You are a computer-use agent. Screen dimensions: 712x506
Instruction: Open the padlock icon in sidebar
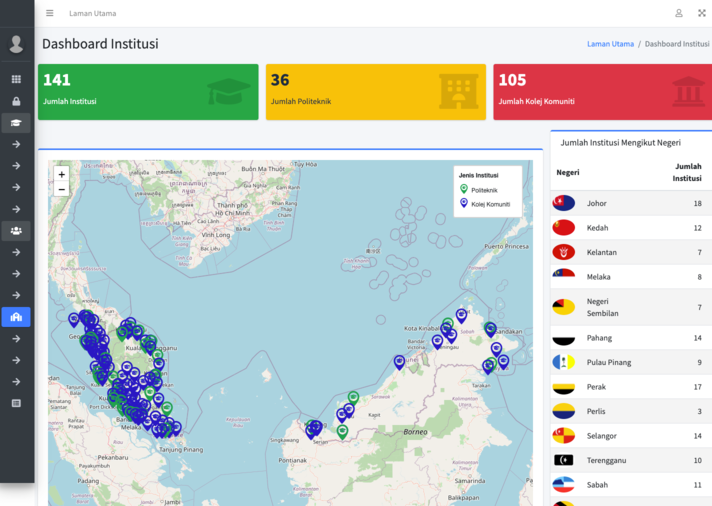pyautogui.click(x=16, y=101)
